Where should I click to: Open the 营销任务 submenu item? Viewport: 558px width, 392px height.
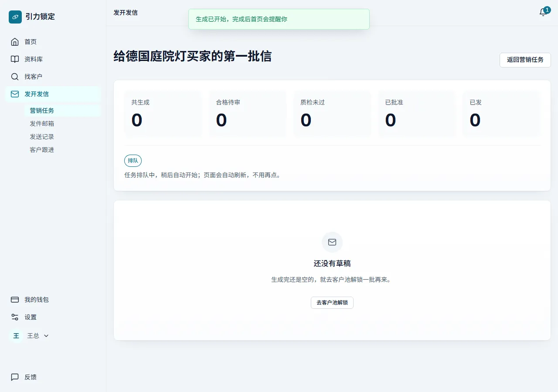click(63, 111)
